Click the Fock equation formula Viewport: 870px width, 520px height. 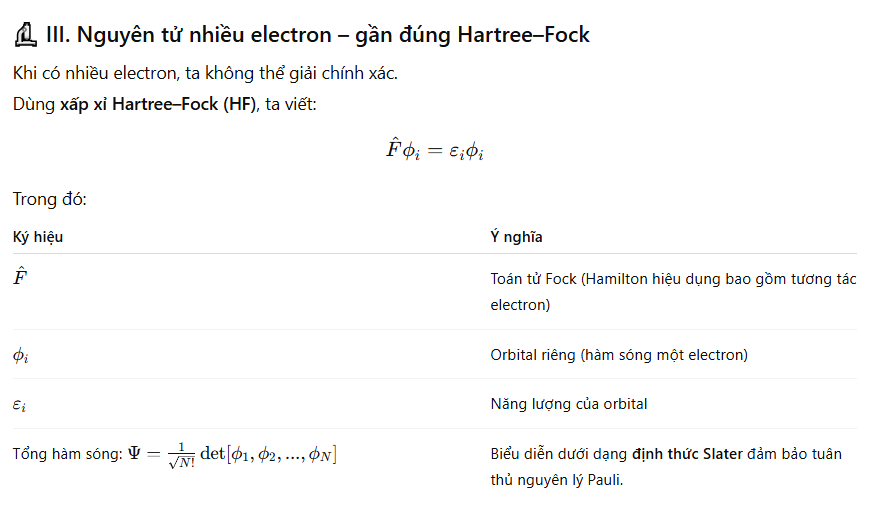point(435,150)
